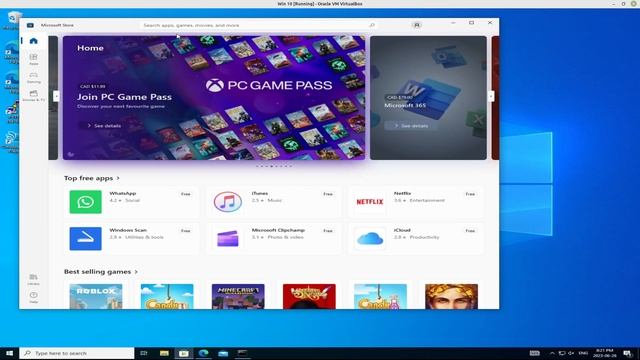This screenshot has height=360, width=640.
Task: Click See details for Microsoft 365
Action: [x=411, y=126]
